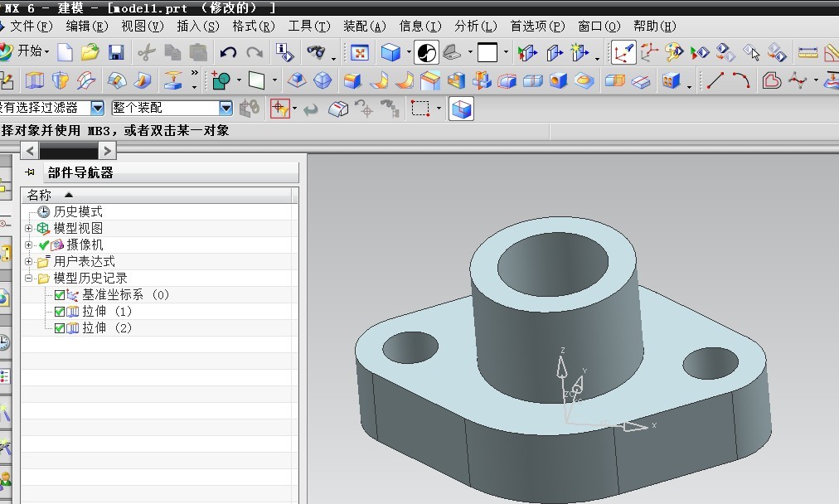Screen dimensions: 839x504
Task: Click the cylinder boss on the 3D model
Action: click(556, 342)
